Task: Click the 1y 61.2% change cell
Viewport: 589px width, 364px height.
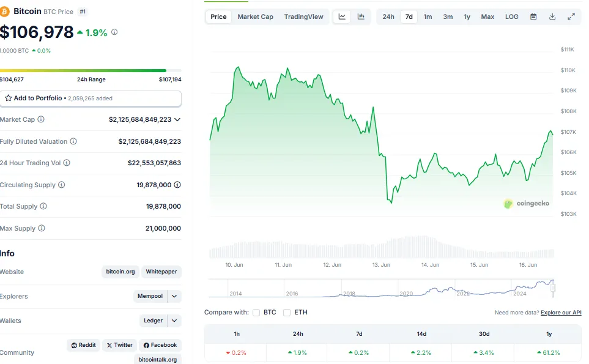Action: tap(549, 353)
